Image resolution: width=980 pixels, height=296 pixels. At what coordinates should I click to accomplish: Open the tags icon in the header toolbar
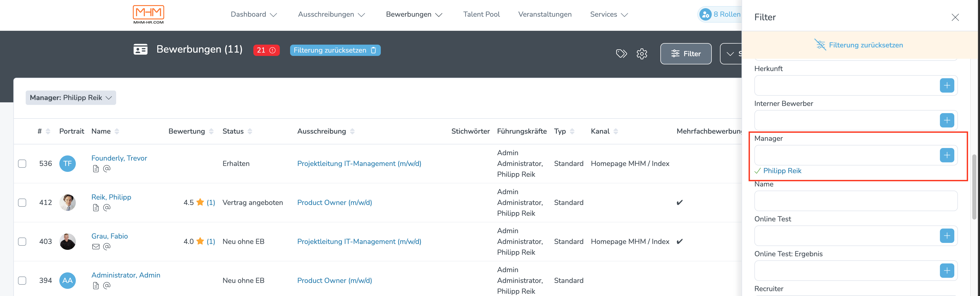click(622, 54)
